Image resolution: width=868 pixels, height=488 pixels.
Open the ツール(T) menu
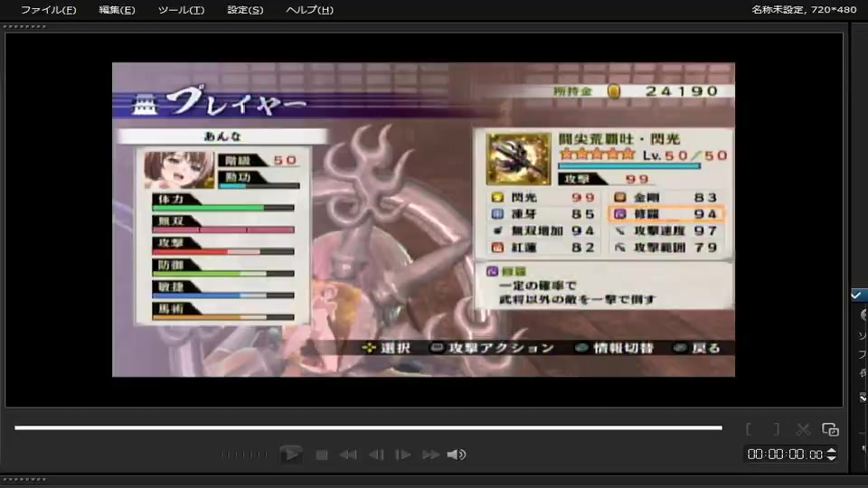[181, 10]
